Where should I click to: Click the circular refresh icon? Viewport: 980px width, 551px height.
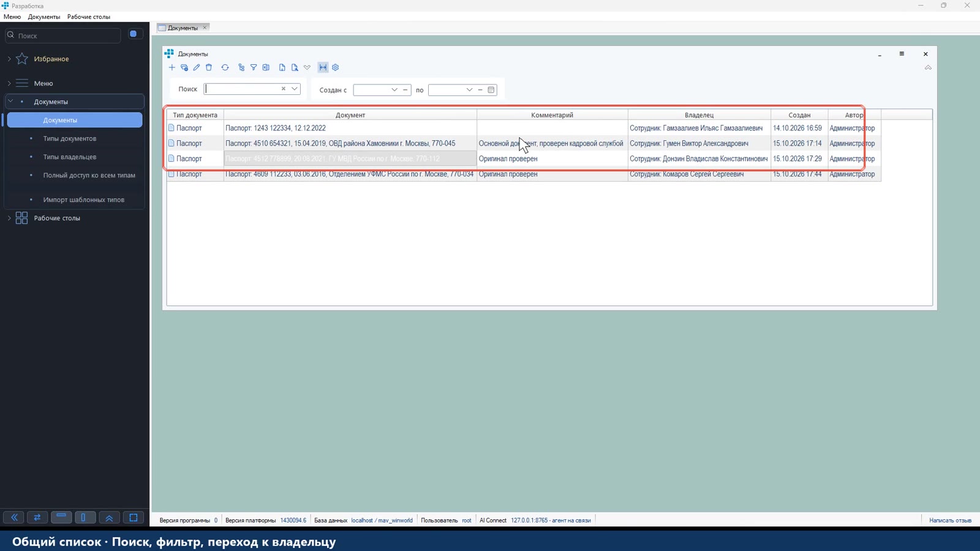point(225,67)
